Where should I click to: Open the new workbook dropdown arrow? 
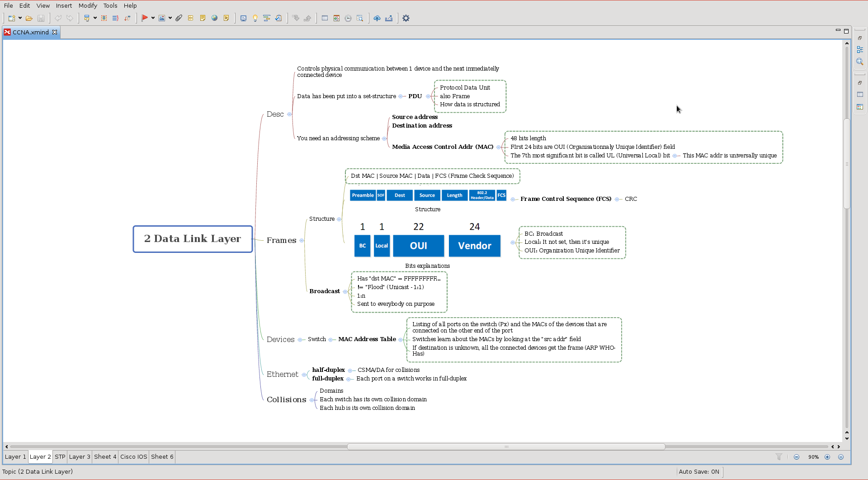coord(20,18)
